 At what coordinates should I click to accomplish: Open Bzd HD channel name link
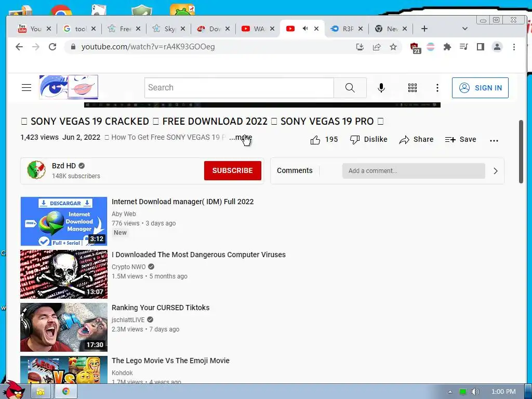pyautogui.click(x=63, y=166)
